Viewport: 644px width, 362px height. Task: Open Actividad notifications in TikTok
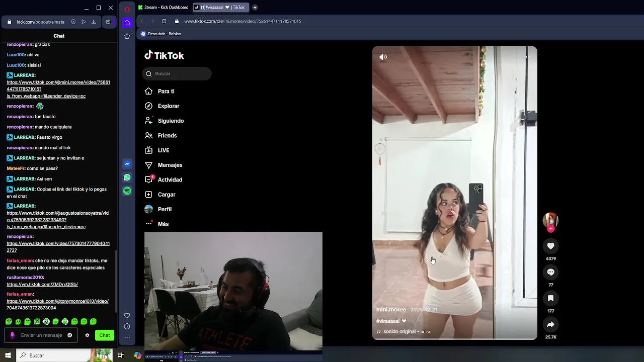click(x=163, y=179)
